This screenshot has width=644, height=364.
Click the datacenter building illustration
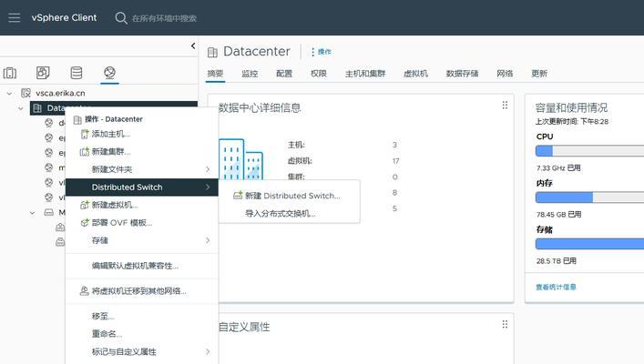pos(240,159)
